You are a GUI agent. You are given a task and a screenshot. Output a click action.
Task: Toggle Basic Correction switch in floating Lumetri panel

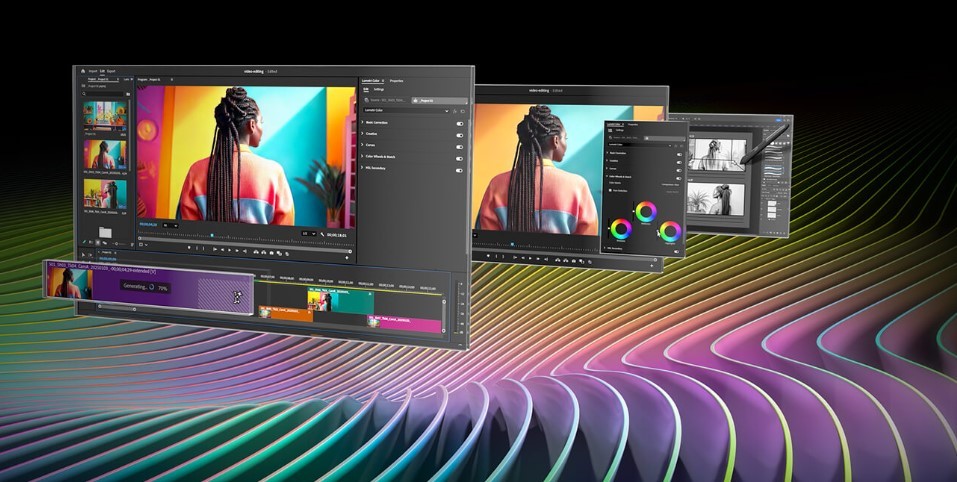679,154
